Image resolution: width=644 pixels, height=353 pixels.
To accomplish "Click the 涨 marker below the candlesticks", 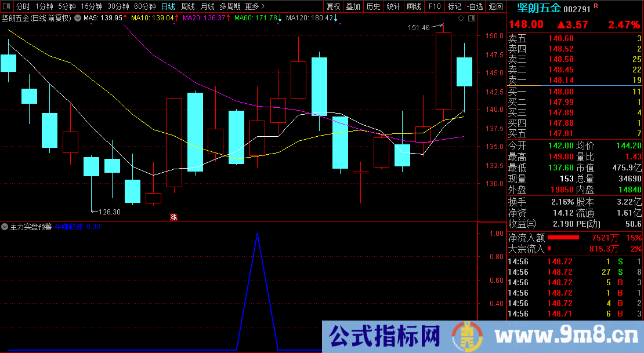I will tap(172, 217).
